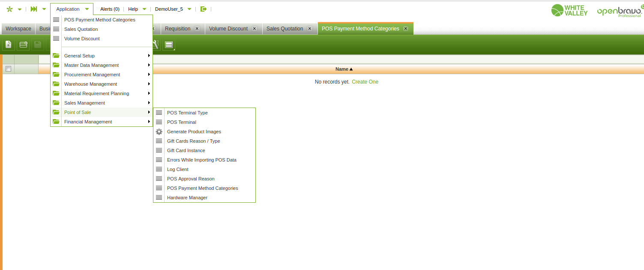Viewport: 644px width, 270px height.
Task: Open Gift Cards Reason / Type
Action: [x=204, y=141]
